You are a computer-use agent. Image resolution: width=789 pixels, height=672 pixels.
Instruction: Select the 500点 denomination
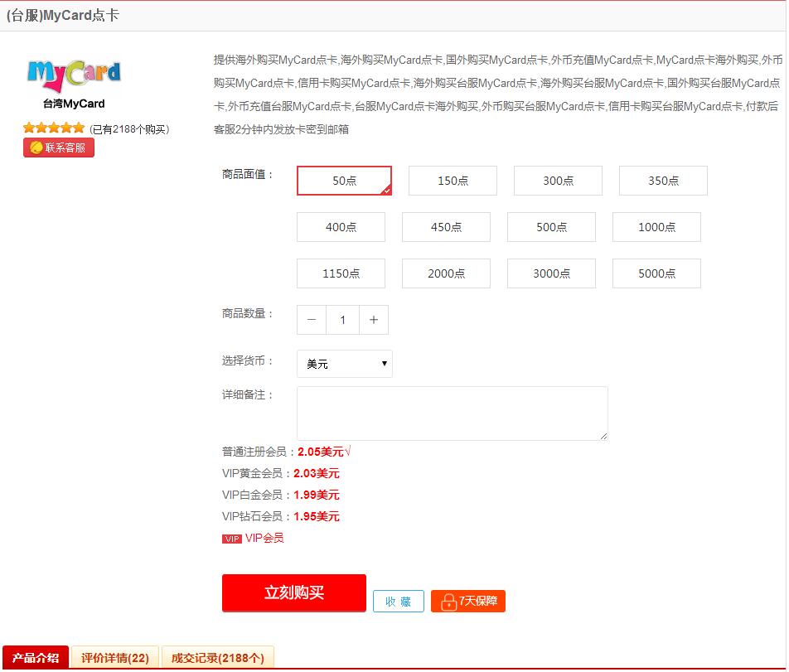point(551,227)
